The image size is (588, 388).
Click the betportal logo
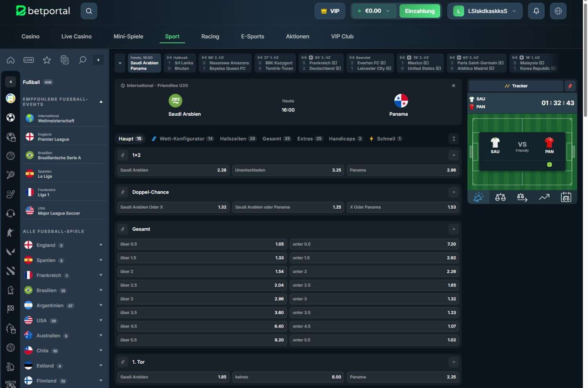[43, 11]
